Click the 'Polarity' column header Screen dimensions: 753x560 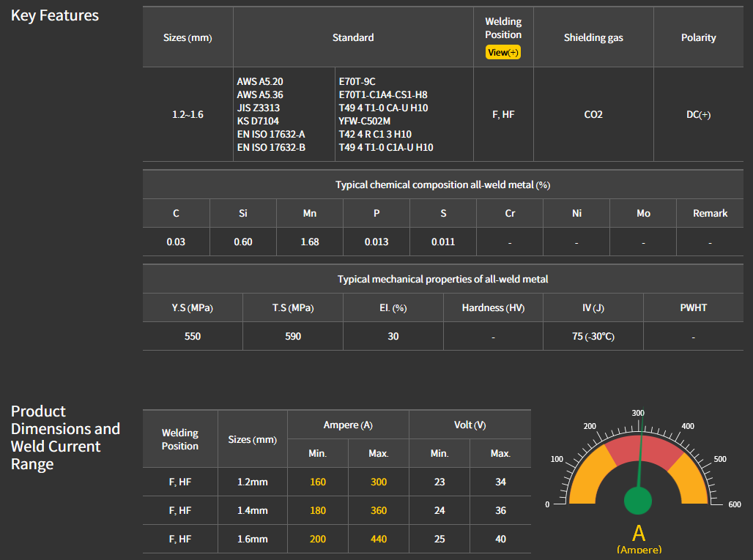[x=698, y=37]
